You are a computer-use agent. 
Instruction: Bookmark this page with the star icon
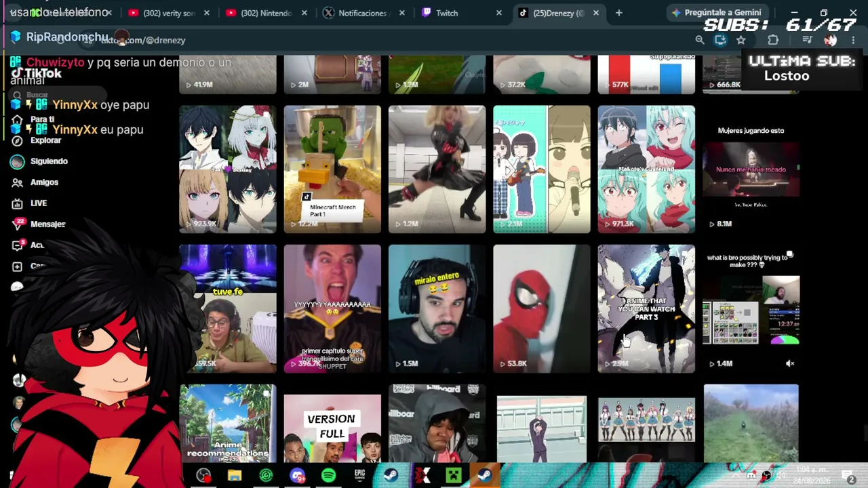pos(741,40)
